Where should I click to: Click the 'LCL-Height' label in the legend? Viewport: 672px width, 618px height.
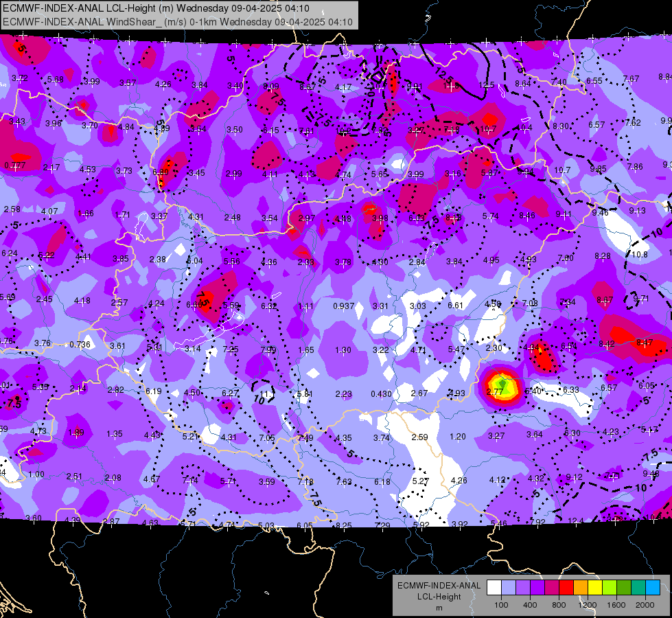click(x=439, y=597)
